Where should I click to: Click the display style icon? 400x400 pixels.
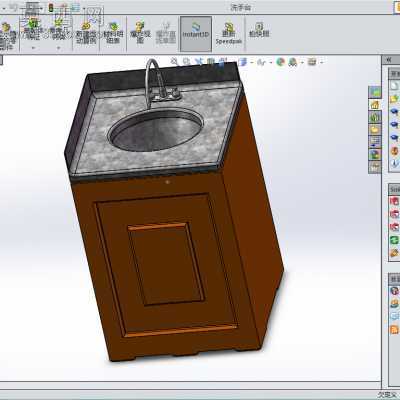click(242, 62)
